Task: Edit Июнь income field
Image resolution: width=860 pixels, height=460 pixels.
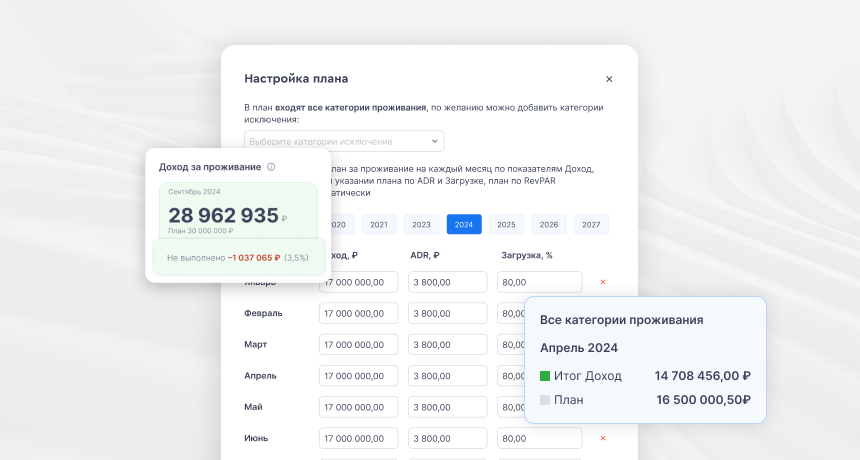Action: (x=359, y=438)
